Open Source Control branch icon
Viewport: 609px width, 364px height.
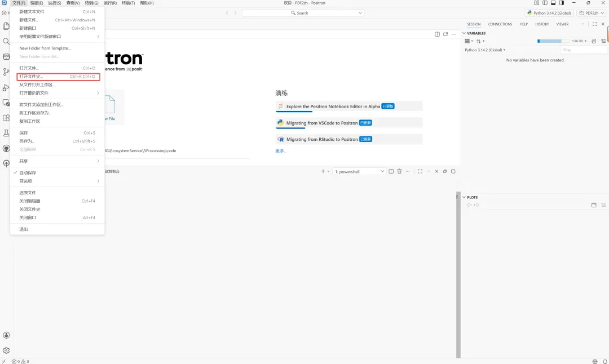[x=6, y=72]
